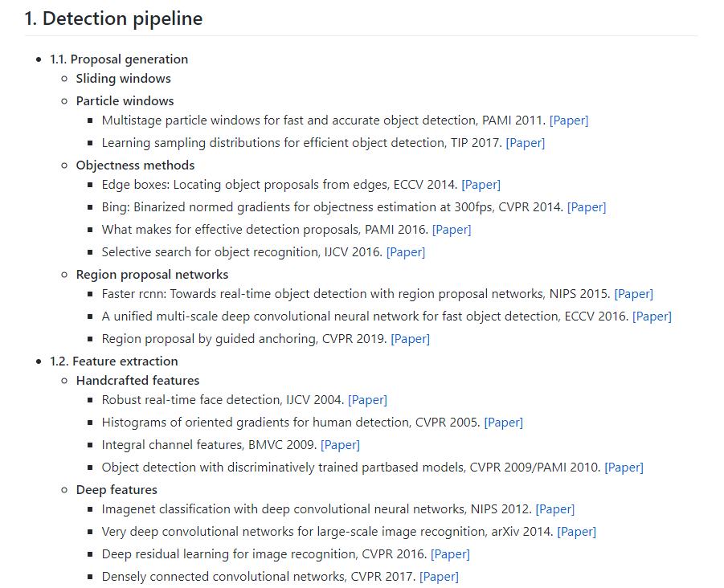This screenshot has height=588, width=724.
Task: Open the Selective search paper link
Action: [406, 252]
